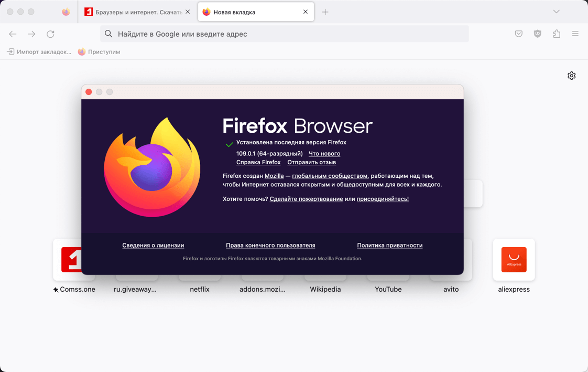Open the uBlock Origin shield icon

click(x=537, y=34)
